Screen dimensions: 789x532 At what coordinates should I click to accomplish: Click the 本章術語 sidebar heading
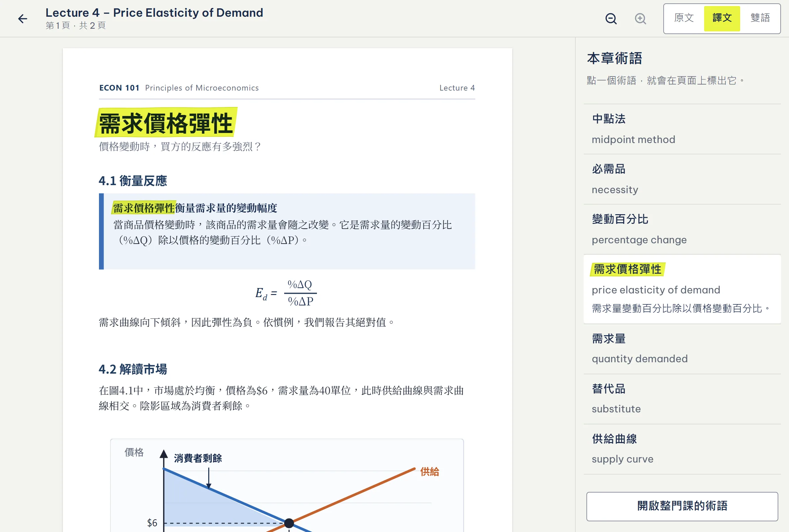(x=614, y=58)
